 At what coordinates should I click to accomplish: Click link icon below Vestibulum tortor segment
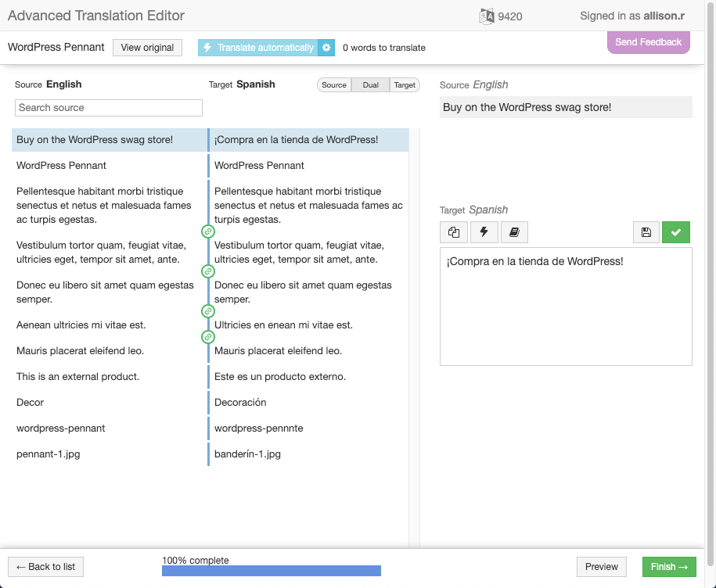coord(208,271)
